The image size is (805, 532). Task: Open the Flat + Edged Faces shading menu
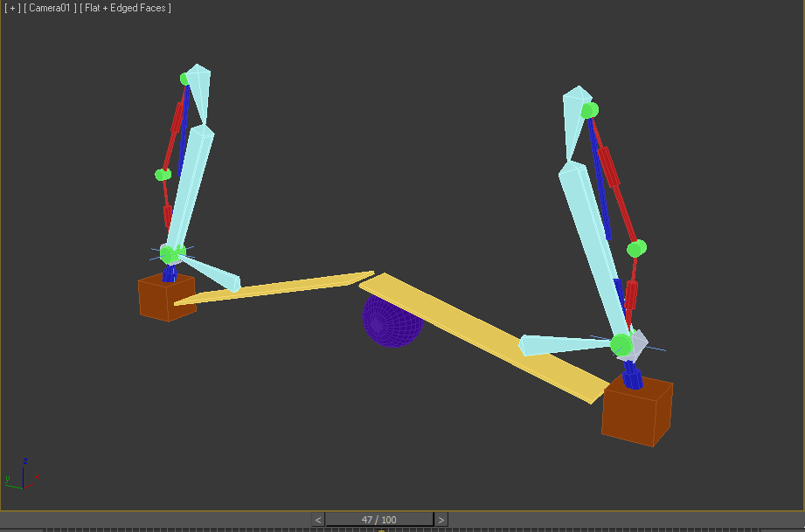pos(125,8)
